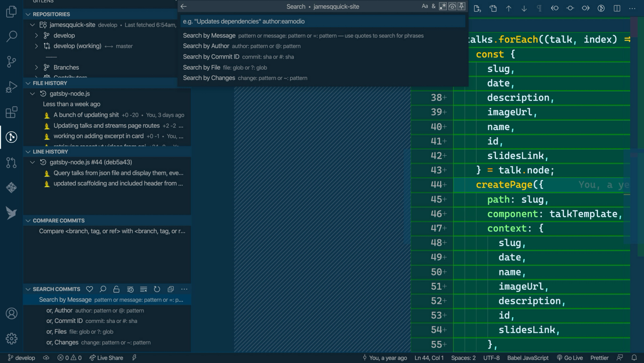Image resolution: width=644 pixels, height=363 pixels.
Task: Click Go Live in the status bar
Action: pyautogui.click(x=570, y=358)
